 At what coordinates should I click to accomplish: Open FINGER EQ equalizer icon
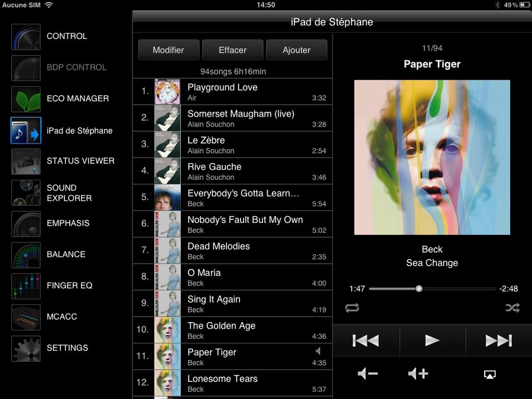[x=26, y=286]
